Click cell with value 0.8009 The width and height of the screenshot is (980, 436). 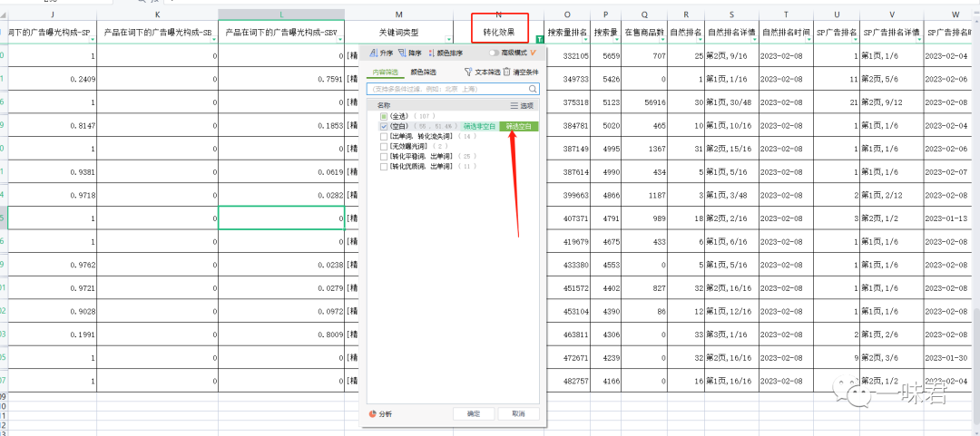pyautogui.click(x=281, y=334)
